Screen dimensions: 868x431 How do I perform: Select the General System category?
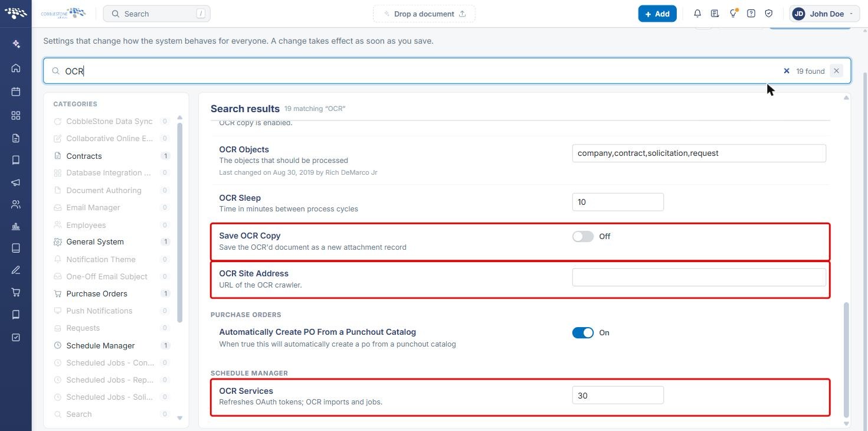point(112,241)
